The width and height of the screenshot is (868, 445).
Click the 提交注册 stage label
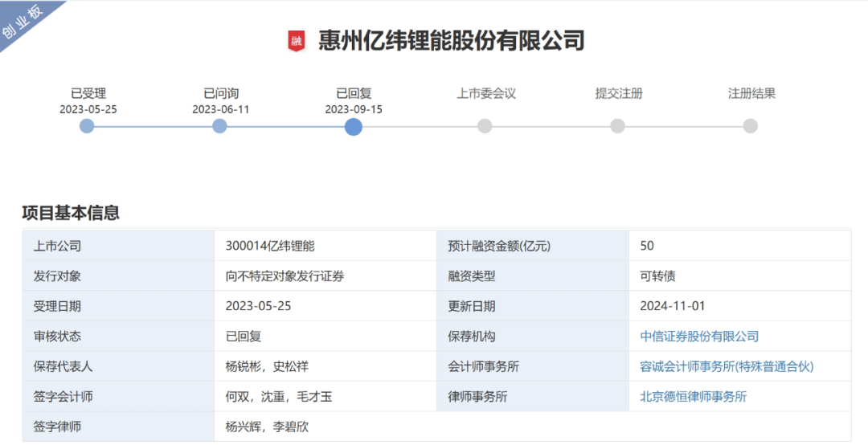[x=619, y=93]
